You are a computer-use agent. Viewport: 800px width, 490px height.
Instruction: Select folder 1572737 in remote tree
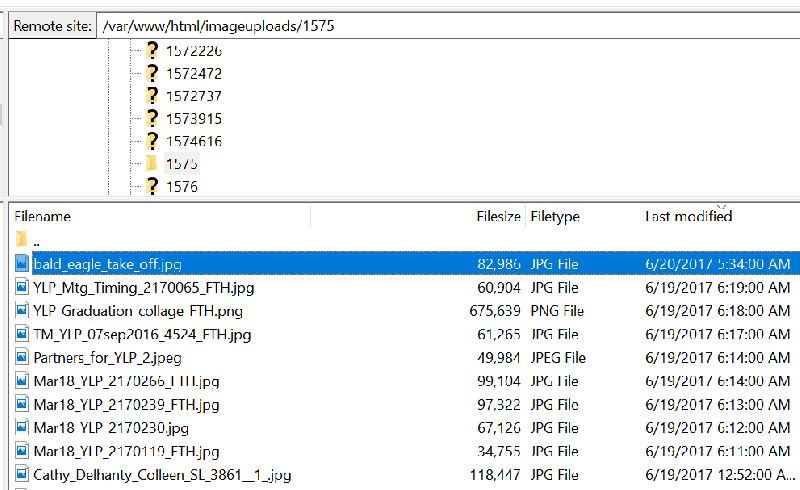(194, 96)
